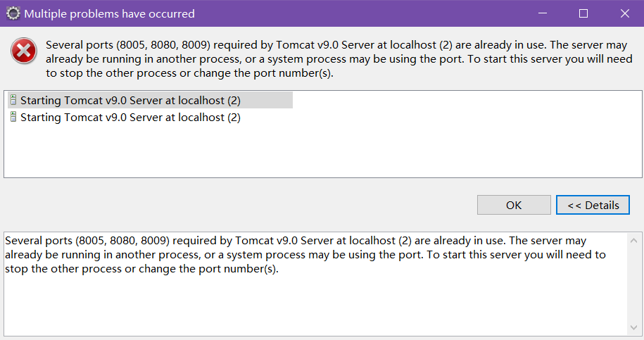Minimize the error dialog window

(x=543, y=13)
